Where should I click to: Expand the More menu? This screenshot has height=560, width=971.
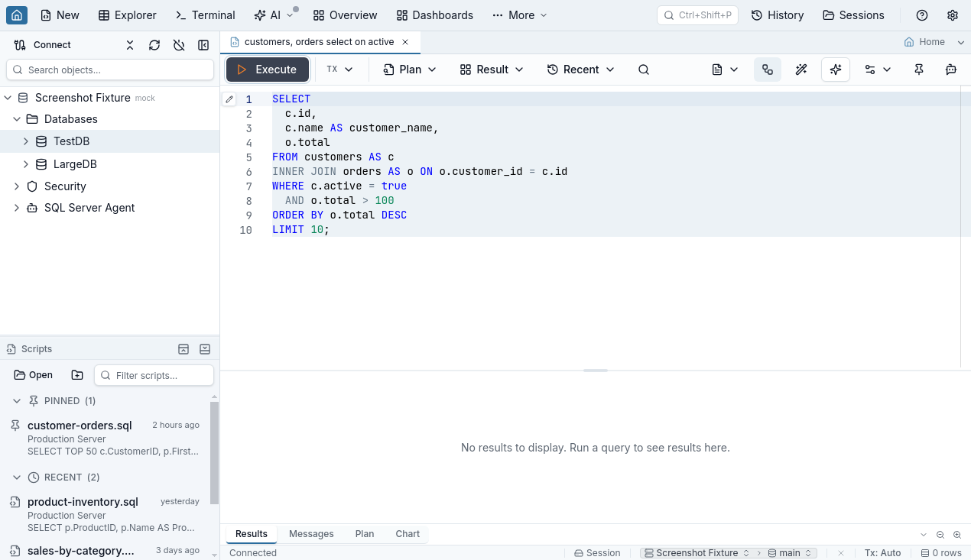tap(520, 15)
